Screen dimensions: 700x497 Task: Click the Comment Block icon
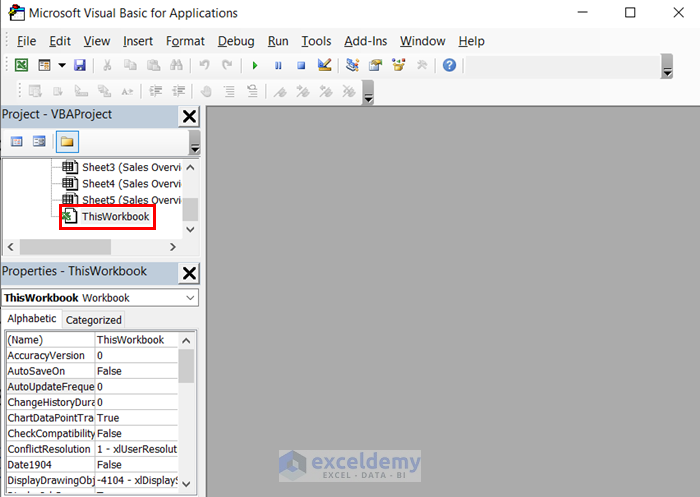pos(229,92)
